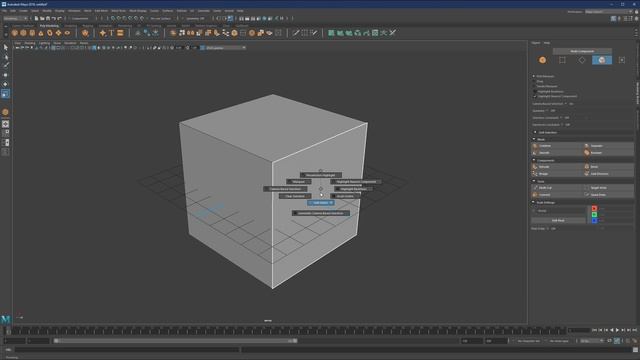Open the viewport Shading menu
The height and width of the screenshot is (360, 640).
pyautogui.click(x=30, y=43)
